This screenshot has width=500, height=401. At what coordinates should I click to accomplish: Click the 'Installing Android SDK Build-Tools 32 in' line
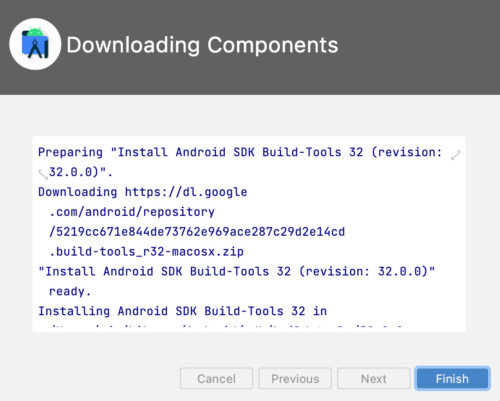click(182, 311)
